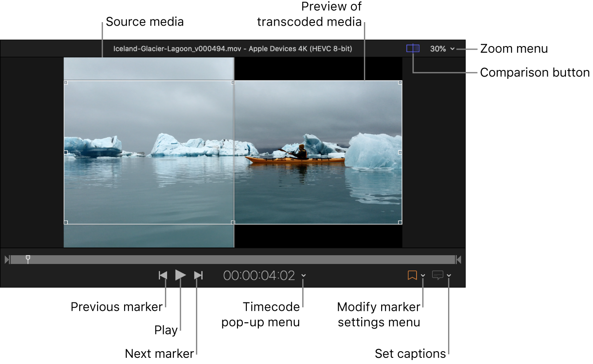The width and height of the screenshot is (593, 364).
Task: Open the 30% zoom menu
Action: [442, 49]
